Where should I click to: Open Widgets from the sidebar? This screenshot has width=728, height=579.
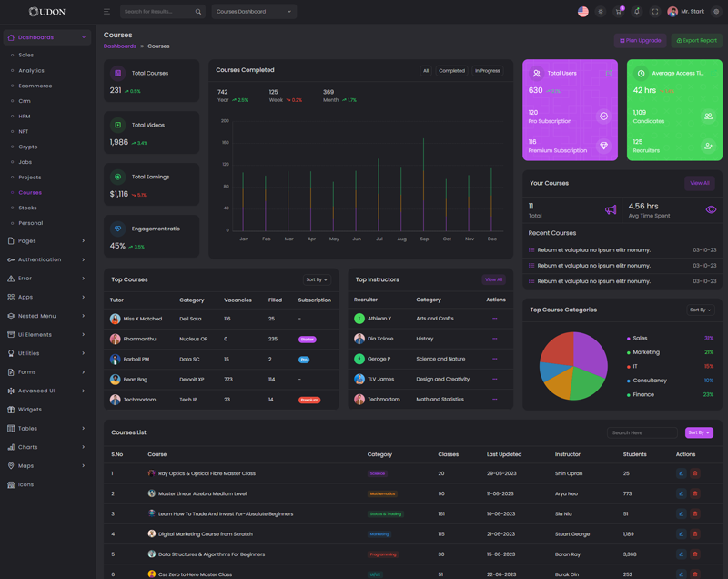29,410
